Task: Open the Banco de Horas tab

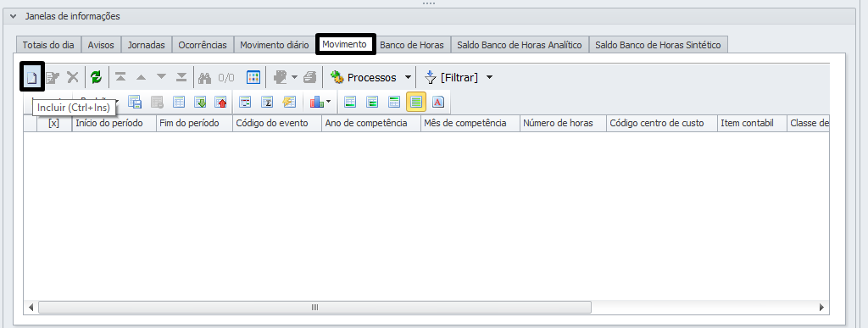Action: point(412,46)
